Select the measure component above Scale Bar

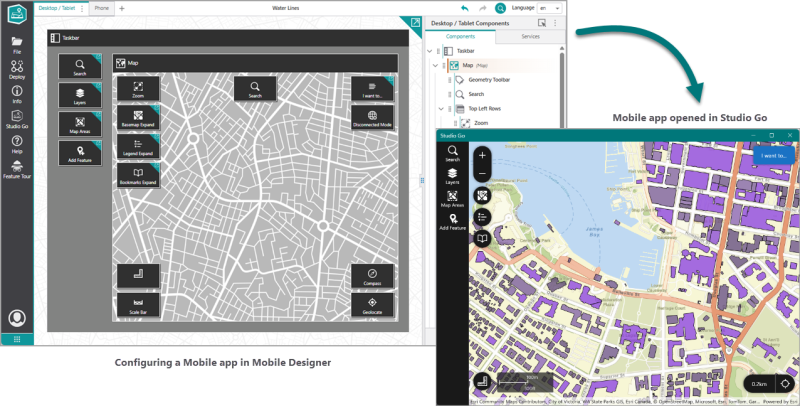(x=138, y=276)
